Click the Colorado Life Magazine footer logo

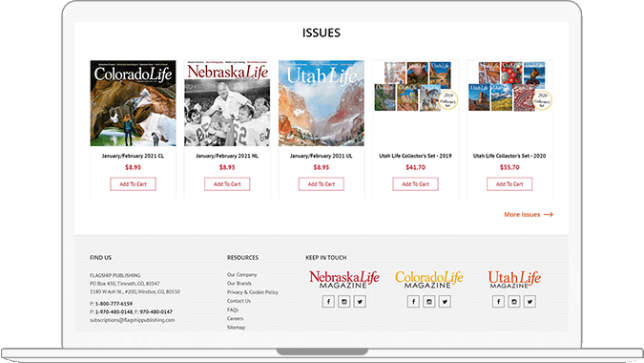429,279
